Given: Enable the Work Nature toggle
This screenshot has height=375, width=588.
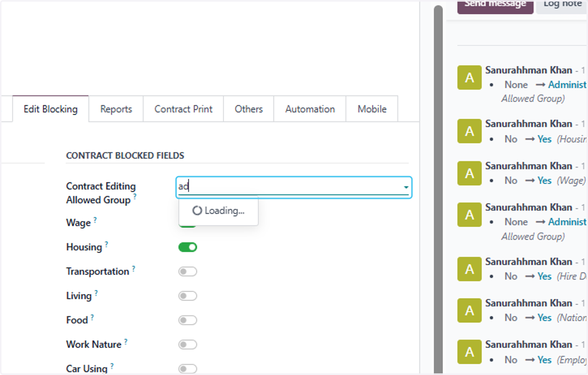Looking at the screenshot, I should (x=188, y=345).
